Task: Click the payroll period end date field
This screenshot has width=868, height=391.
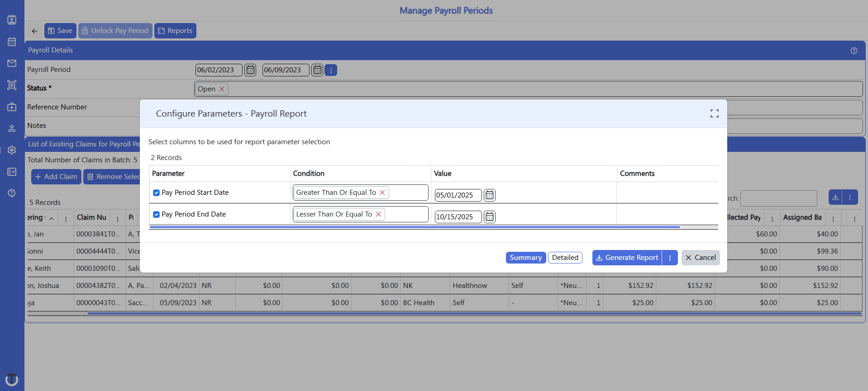Action: 286,70
